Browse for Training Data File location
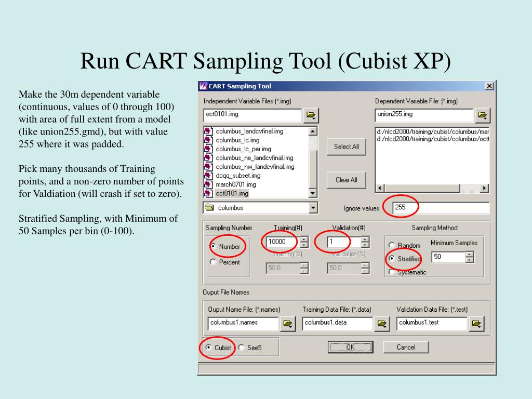Image resolution: width=532 pixels, height=399 pixels. click(x=382, y=324)
